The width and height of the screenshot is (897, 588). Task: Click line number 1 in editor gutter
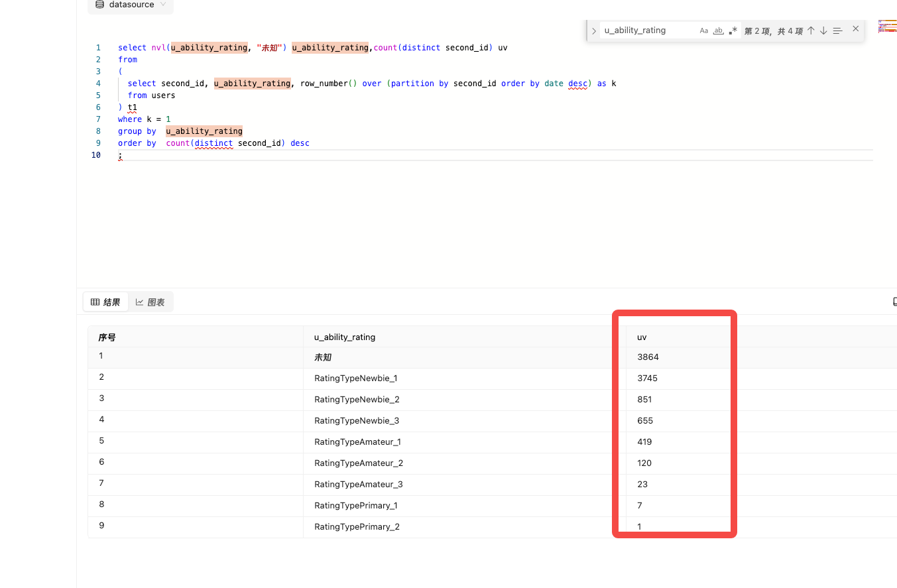coord(98,48)
